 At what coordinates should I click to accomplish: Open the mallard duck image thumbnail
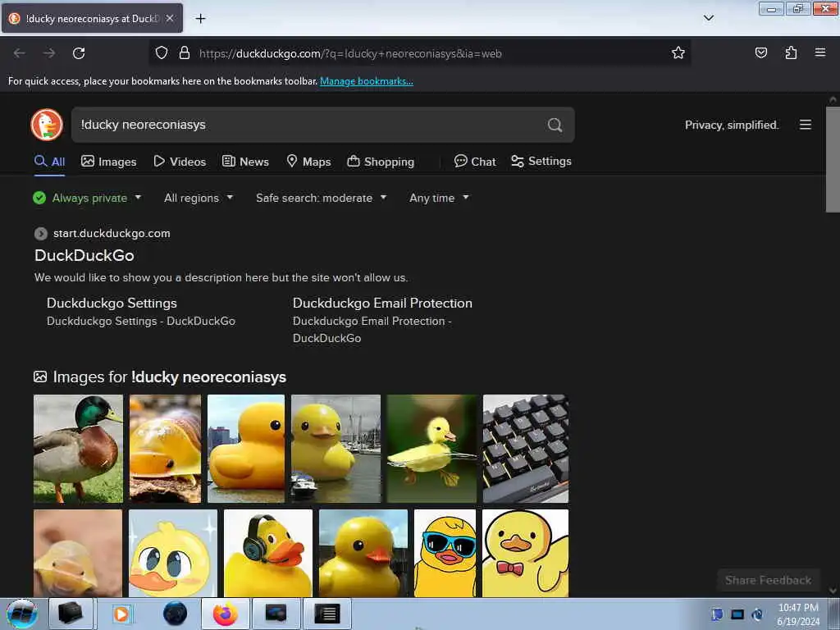point(78,449)
